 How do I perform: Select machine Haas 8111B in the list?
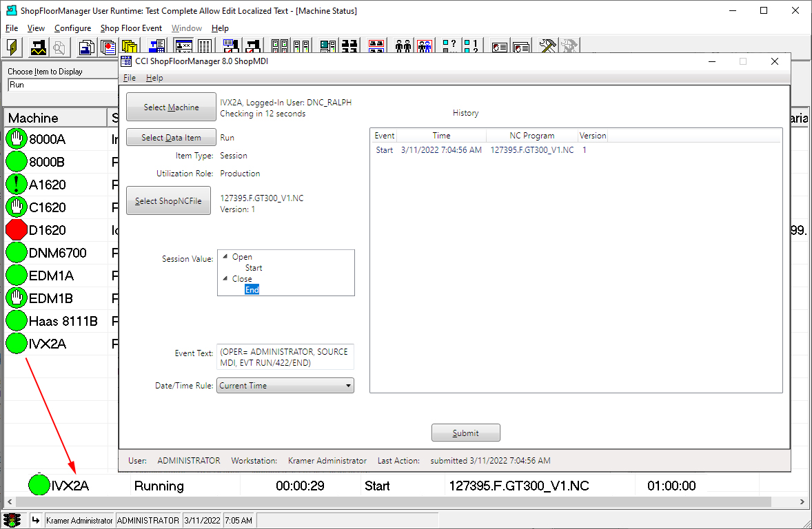[63, 321]
